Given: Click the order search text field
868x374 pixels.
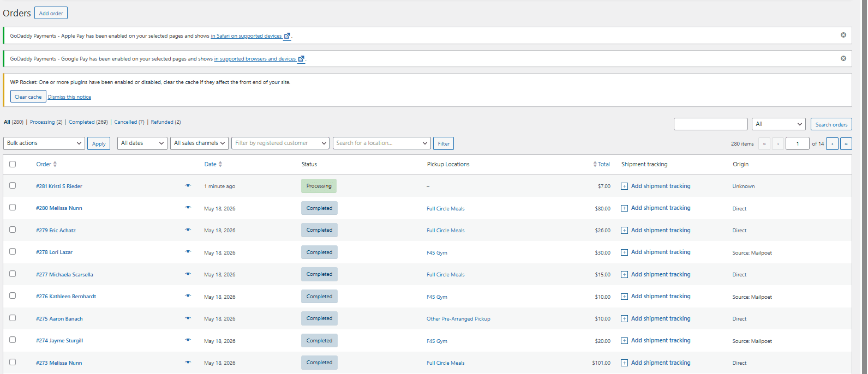Looking at the screenshot, I should pyautogui.click(x=710, y=124).
